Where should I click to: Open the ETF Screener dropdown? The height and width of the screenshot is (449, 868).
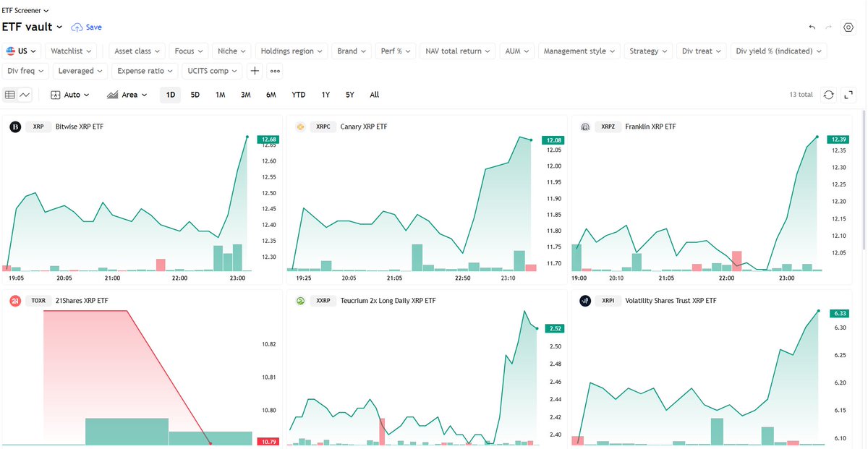[x=25, y=11]
